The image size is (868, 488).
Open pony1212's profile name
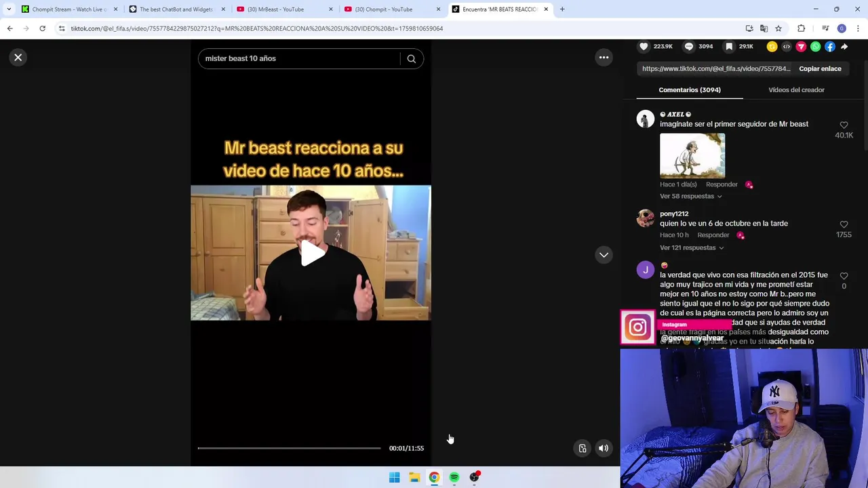pos(674,214)
